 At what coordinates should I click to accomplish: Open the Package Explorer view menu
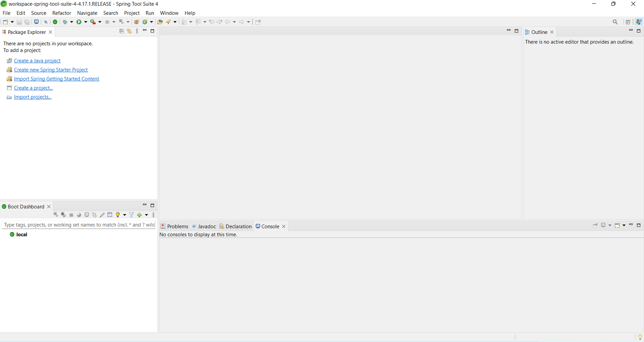(137, 31)
